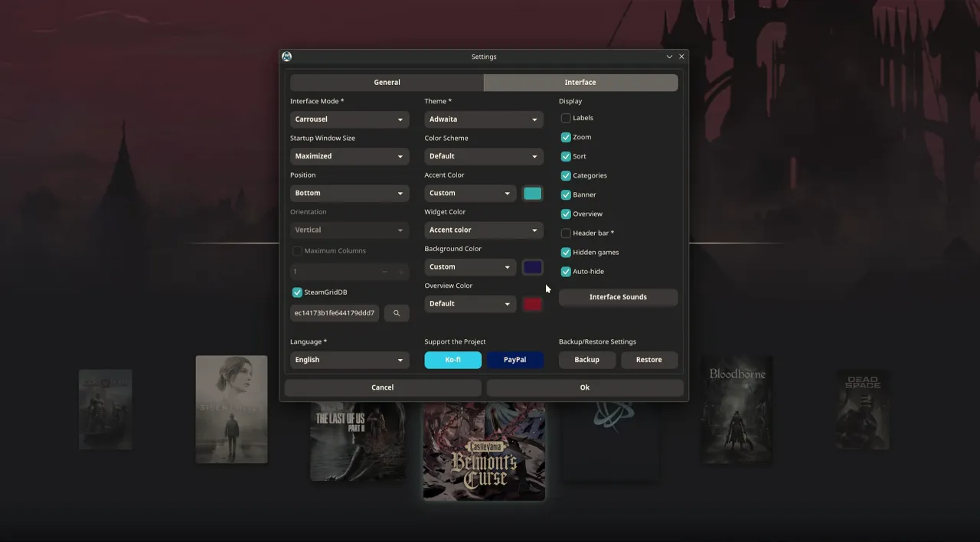Click the Ko-fi support button
The image size is (980, 542).
(x=453, y=360)
